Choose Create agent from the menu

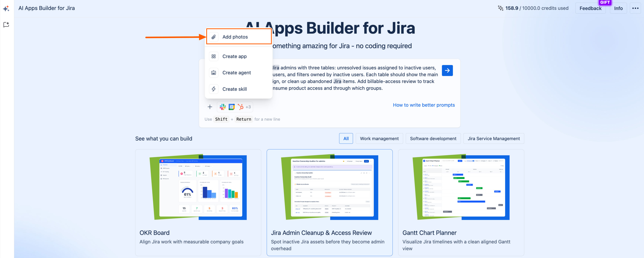(x=238, y=73)
